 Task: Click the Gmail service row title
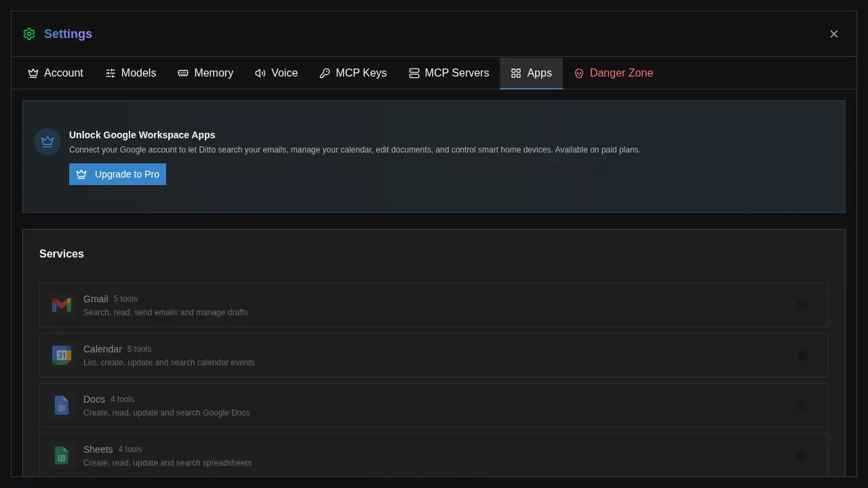coord(96,299)
